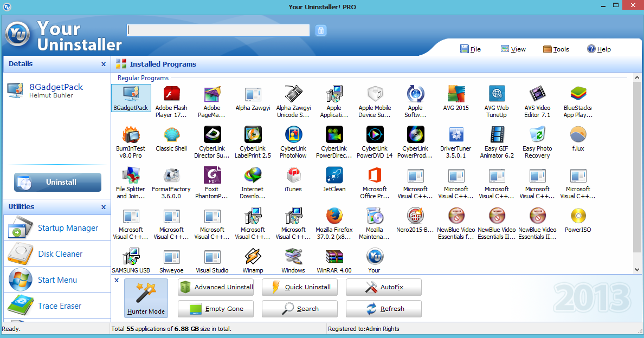The image size is (644, 338).
Task: Select CyberLink PhotoNow icon
Action: pyautogui.click(x=293, y=135)
